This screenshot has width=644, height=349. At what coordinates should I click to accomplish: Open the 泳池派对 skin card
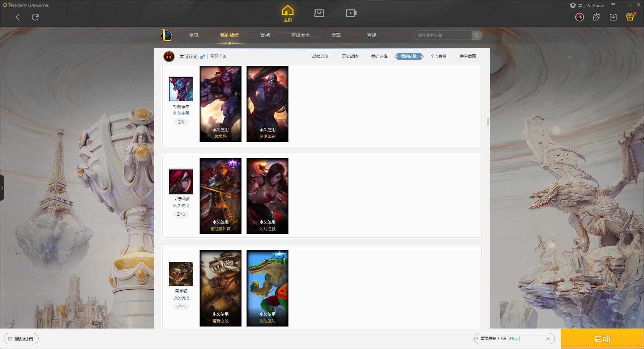[x=267, y=288]
